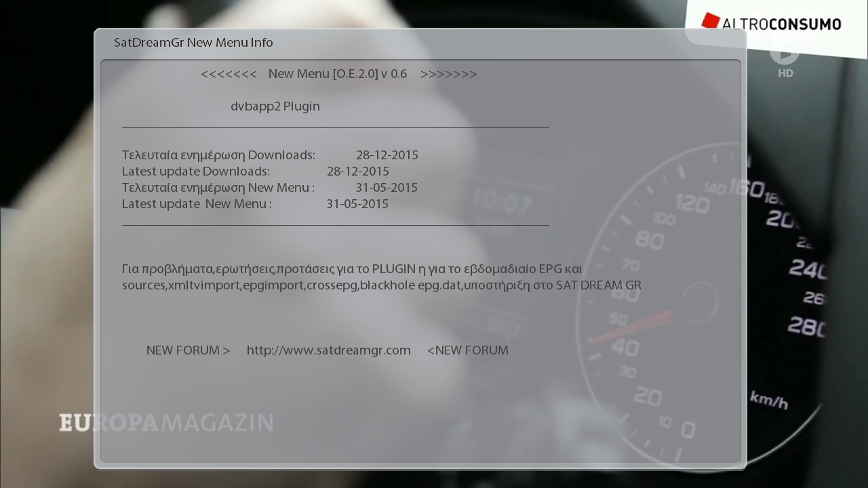Click the left 'NEW FORUM >' label

click(x=188, y=350)
